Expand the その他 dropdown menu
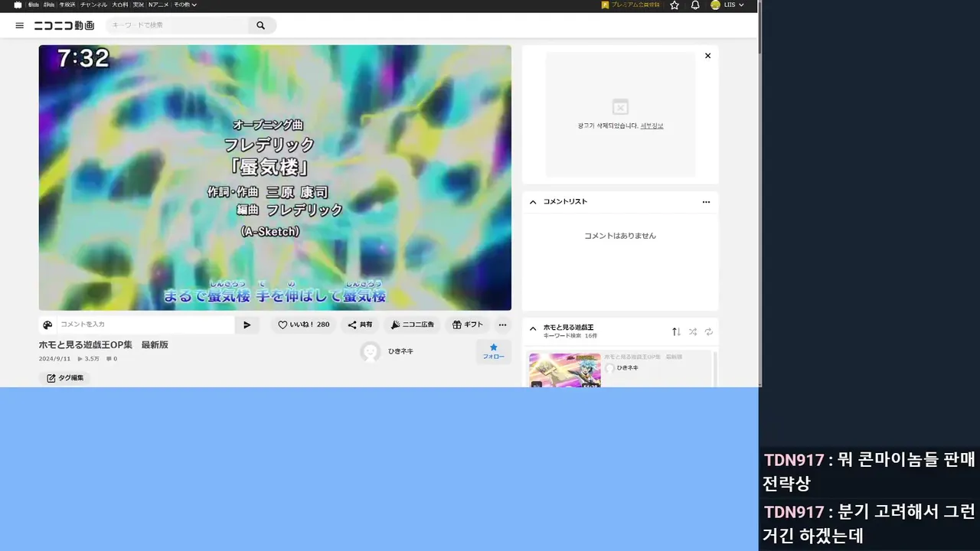Viewport: 980px width, 551px height. click(x=185, y=5)
